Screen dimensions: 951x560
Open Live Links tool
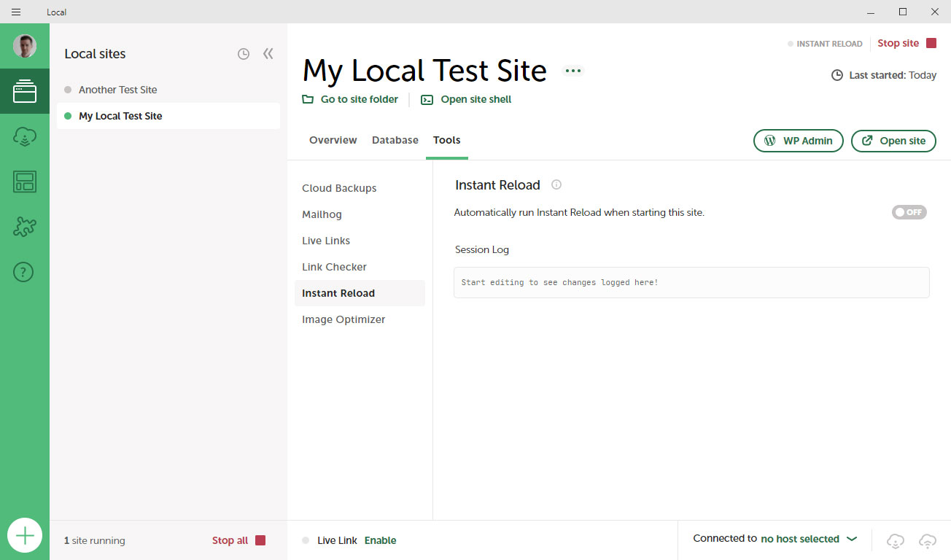click(x=326, y=241)
